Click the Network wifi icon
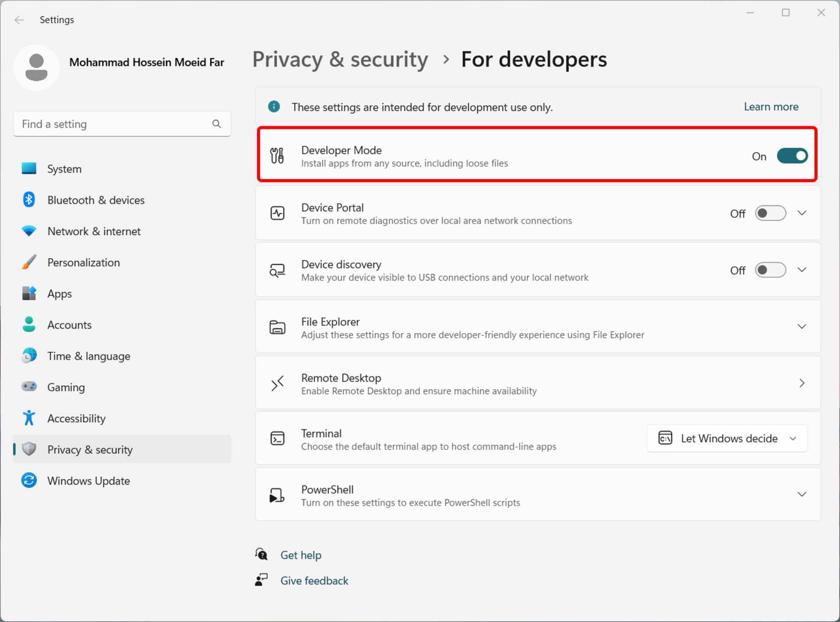840x622 pixels. (29, 231)
